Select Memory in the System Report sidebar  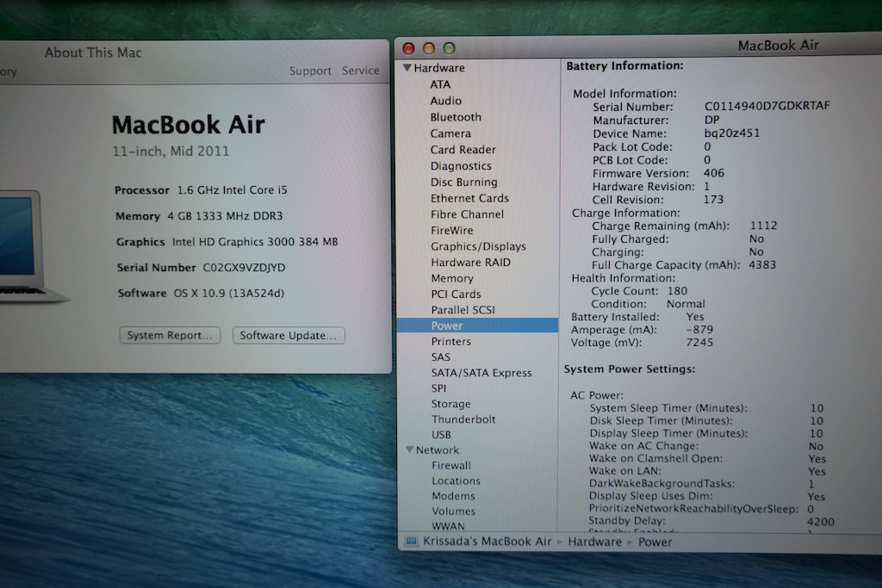(x=452, y=278)
